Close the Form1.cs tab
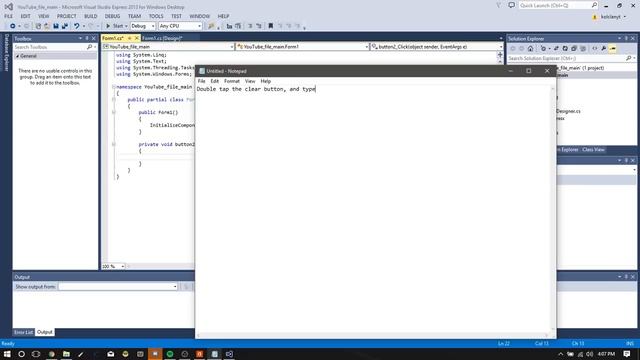The height and width of the screenshot is (360, 640). click(x=137, y=38)
